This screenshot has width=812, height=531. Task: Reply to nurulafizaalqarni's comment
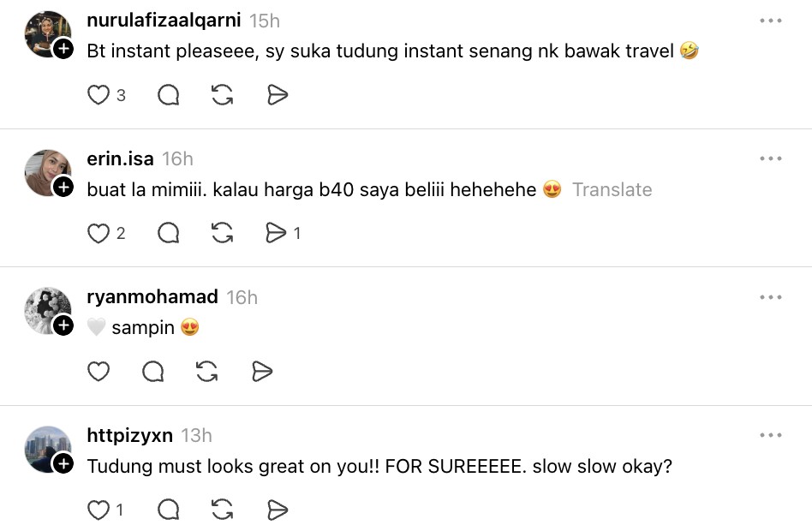point(169,95)
